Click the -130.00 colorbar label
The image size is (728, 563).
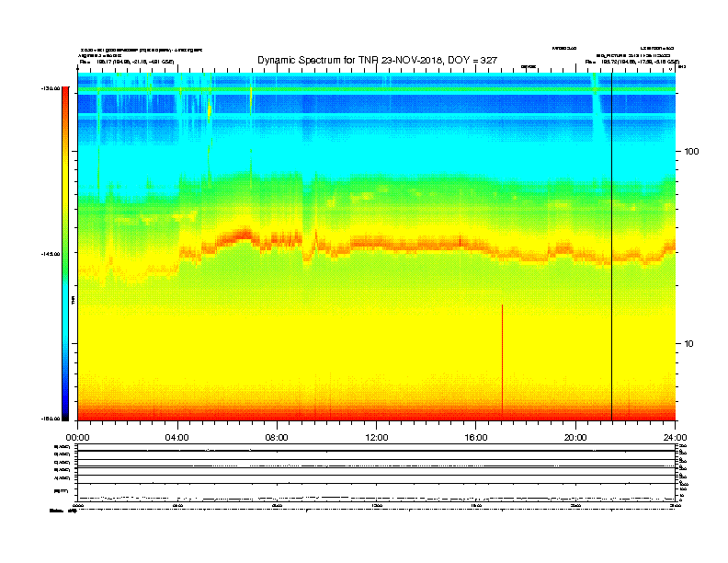(51, 88)
